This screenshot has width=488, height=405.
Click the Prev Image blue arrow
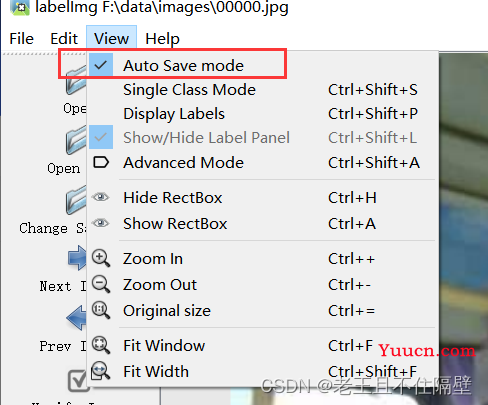click(x=76, y=318)
